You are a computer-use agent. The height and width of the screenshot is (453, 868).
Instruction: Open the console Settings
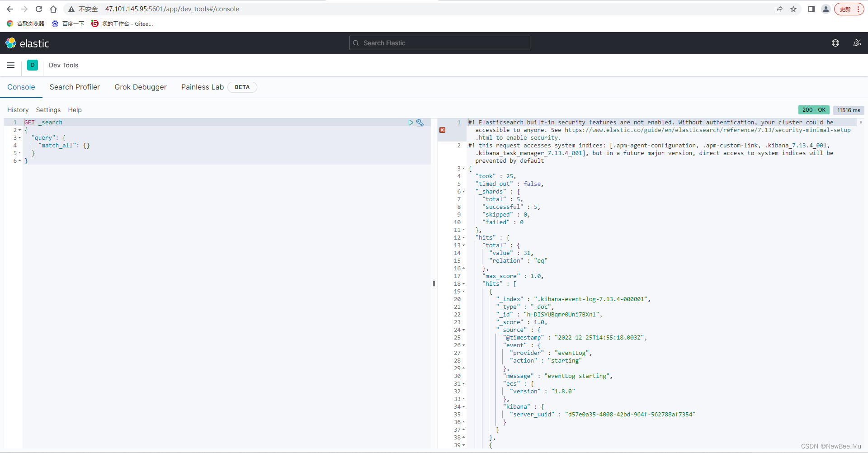pyautogui.click(x=48, y=110)
